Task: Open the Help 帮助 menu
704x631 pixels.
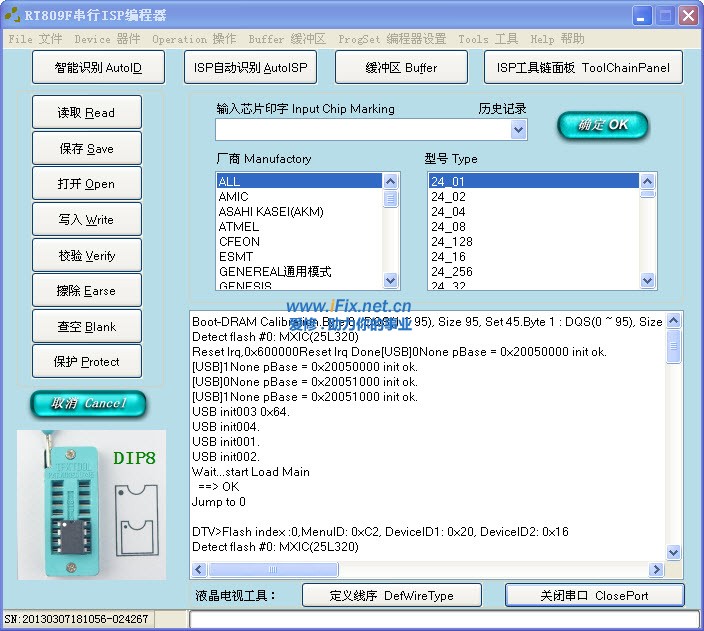Action: [x=557, y=39]
